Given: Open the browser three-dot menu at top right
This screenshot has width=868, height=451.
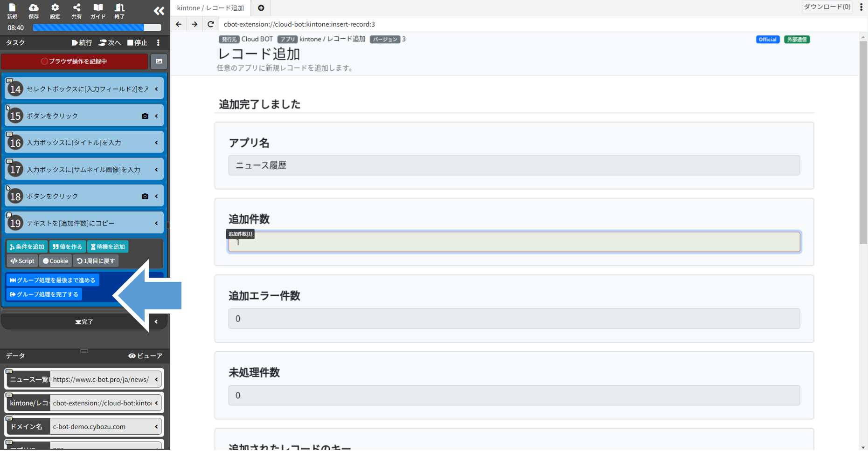Looking at the screenshot, I should pos(861,7).
